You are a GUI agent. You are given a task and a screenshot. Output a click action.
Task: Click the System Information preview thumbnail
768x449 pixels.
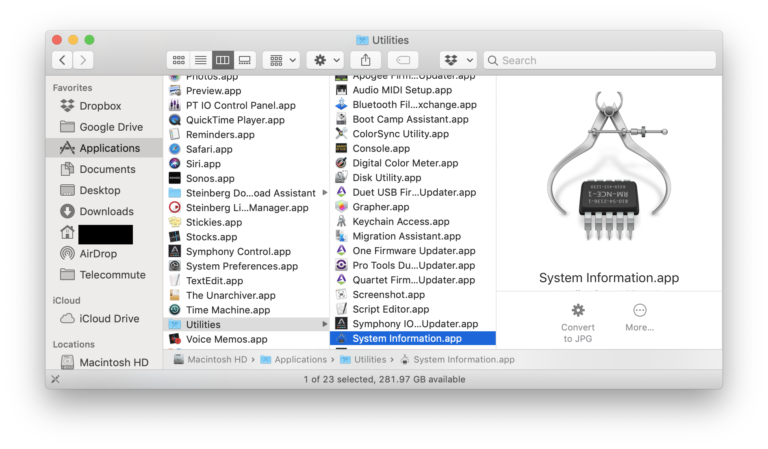click(x=609, y=166)
